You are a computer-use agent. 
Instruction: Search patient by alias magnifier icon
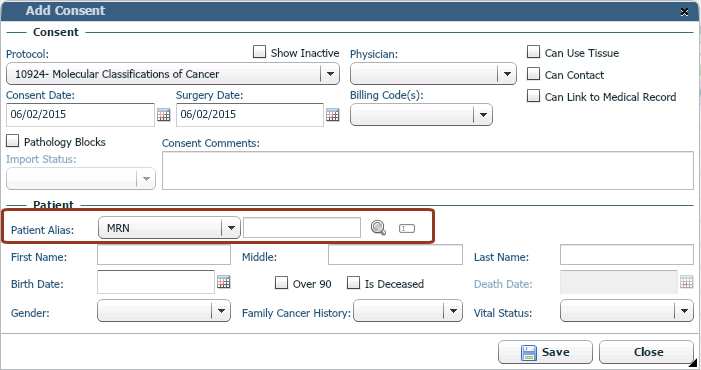[378, 228]
